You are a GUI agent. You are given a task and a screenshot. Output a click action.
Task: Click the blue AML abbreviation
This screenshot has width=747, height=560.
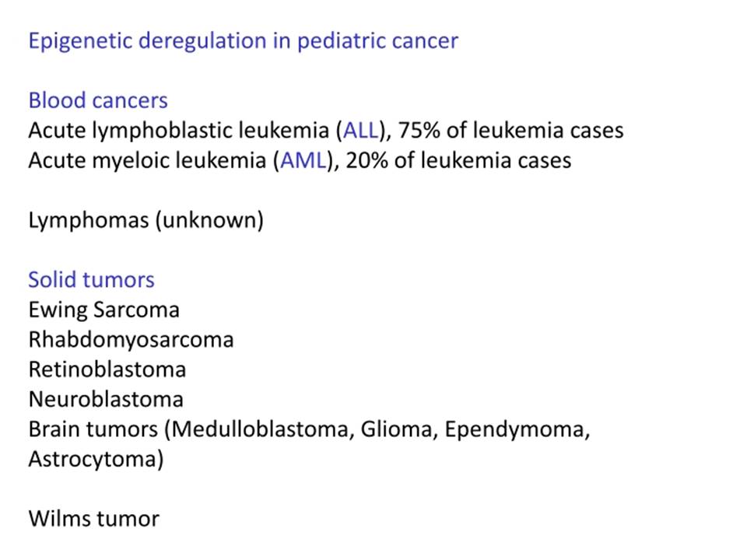[303, 160]
